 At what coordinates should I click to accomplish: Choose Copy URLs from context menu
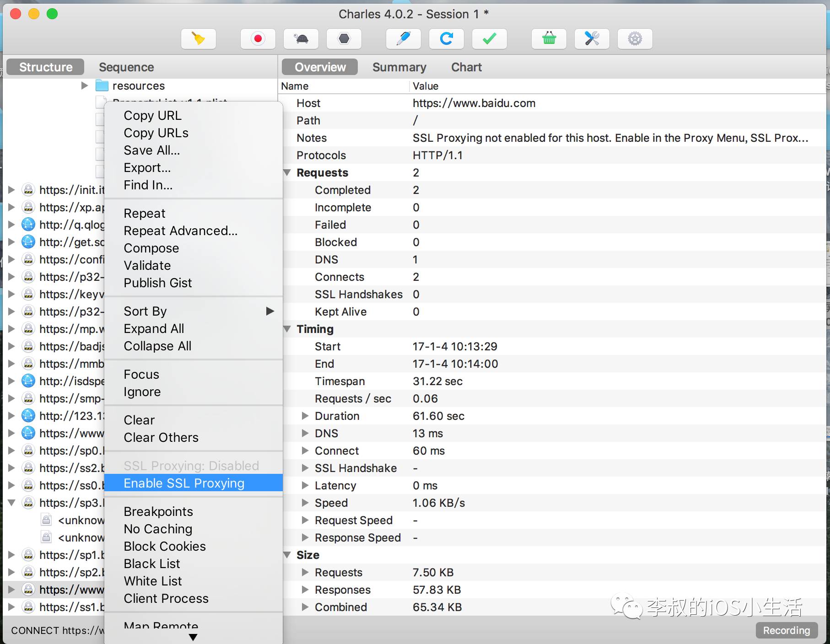click(x=194, y=133)
